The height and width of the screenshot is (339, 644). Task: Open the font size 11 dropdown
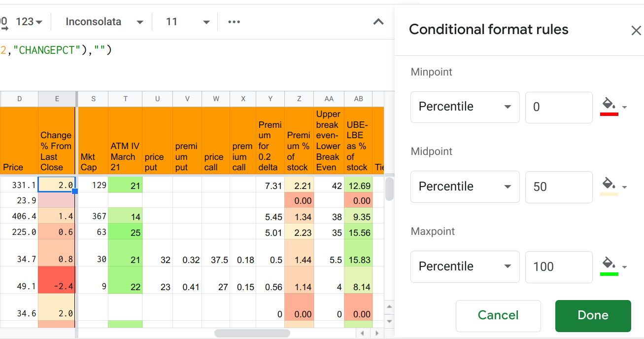tap(188, 22)
